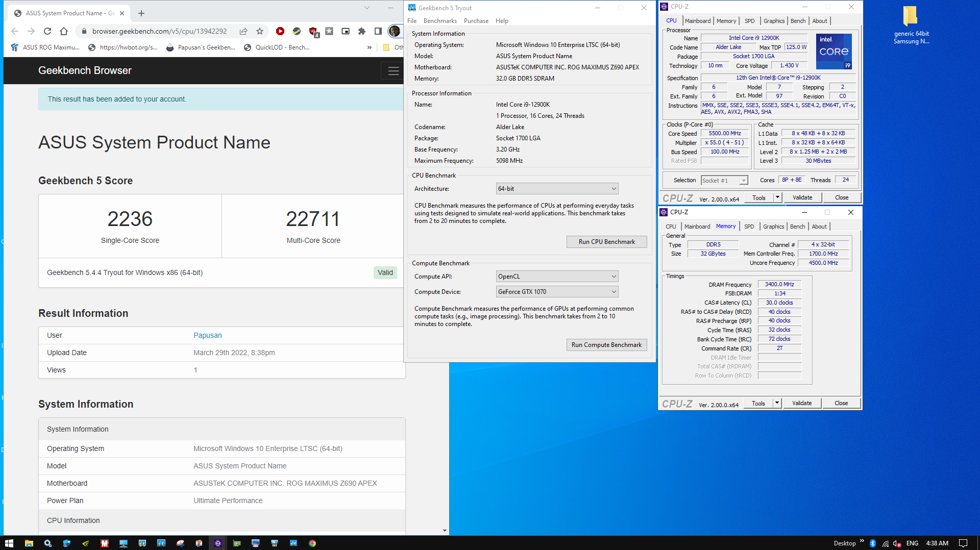This screenshot has width=980, height=550.
Task: Toggle Chrome side panel icon
Action: tap(378, 31)
